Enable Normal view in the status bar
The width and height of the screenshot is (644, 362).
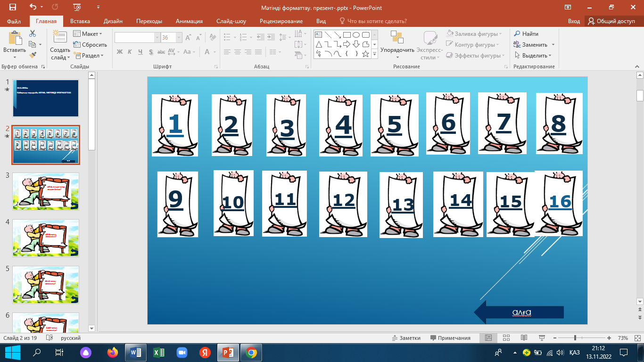pyautogui.click(x=488, y=338)
